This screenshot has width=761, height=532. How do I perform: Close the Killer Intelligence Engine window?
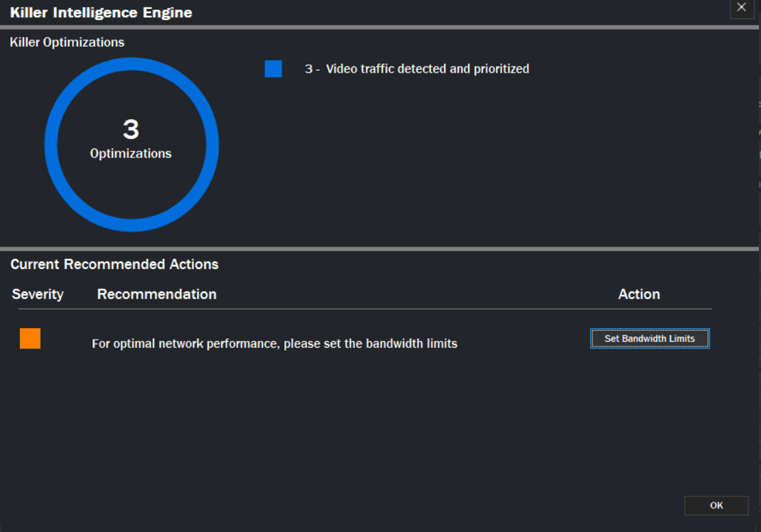(742, 8)
